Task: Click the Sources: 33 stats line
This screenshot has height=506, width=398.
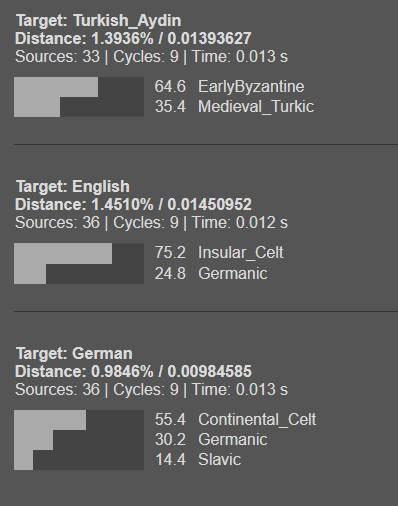Action: point(151,56)
